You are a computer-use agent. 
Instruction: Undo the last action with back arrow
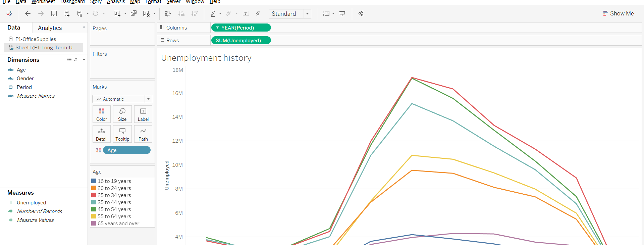[x=28, y=13]
